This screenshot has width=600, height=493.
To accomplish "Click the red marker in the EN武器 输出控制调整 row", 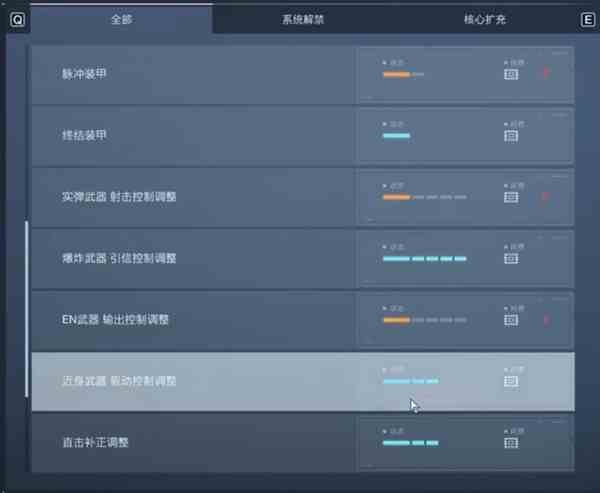I will click(x=547, y=320).
